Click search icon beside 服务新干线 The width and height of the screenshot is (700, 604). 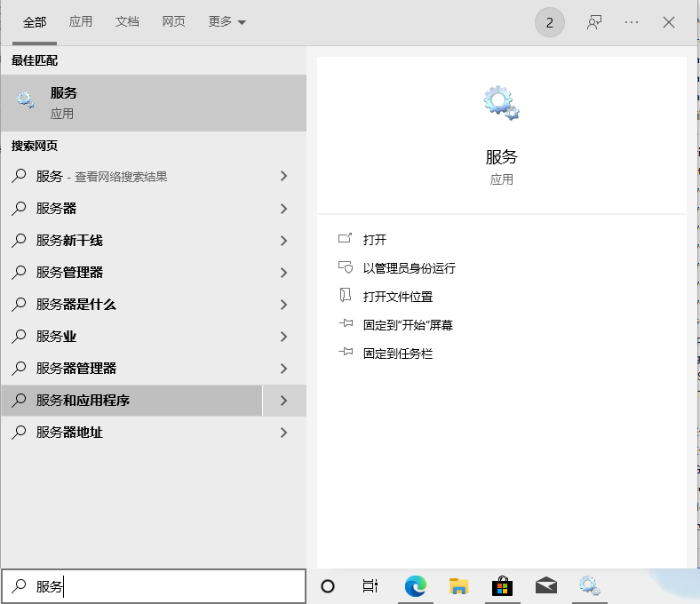point(19,241)
